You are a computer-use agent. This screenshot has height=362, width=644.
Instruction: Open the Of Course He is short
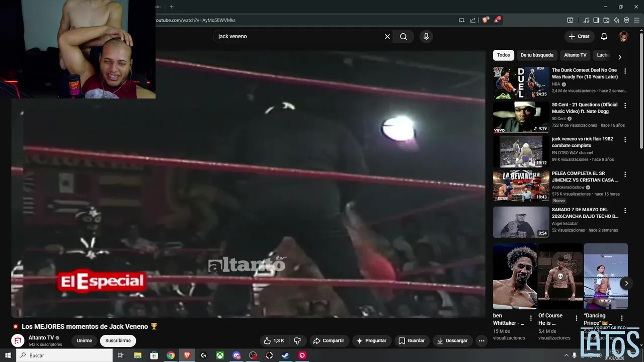[x=560, y=277]
